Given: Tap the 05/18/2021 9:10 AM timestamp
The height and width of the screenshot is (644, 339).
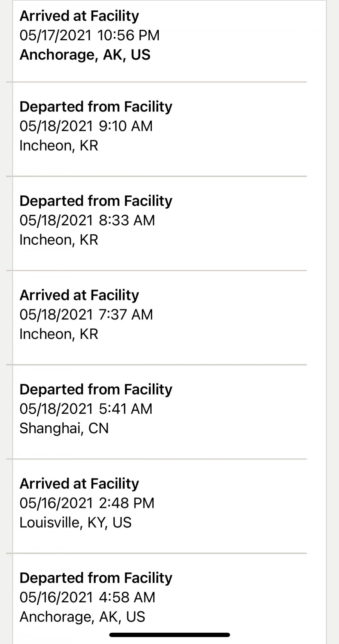Looking at the screenshot, I should tap(86, 126).
